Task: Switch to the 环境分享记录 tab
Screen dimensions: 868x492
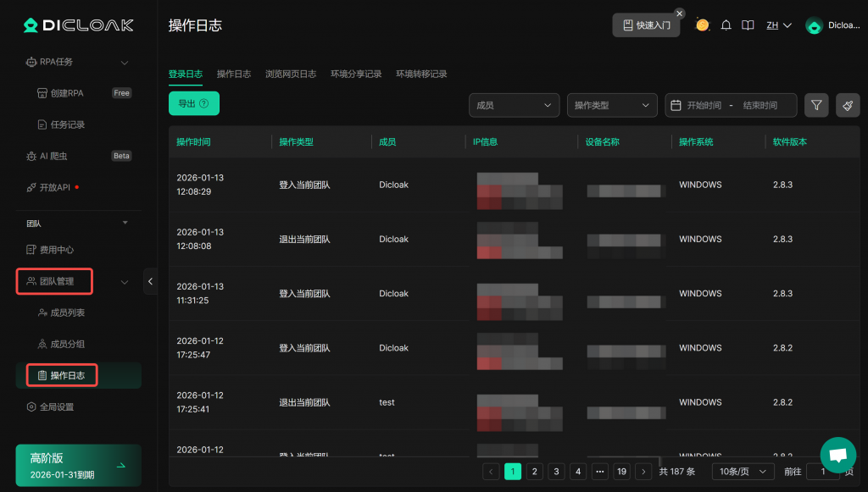Action: pos(356,75)
